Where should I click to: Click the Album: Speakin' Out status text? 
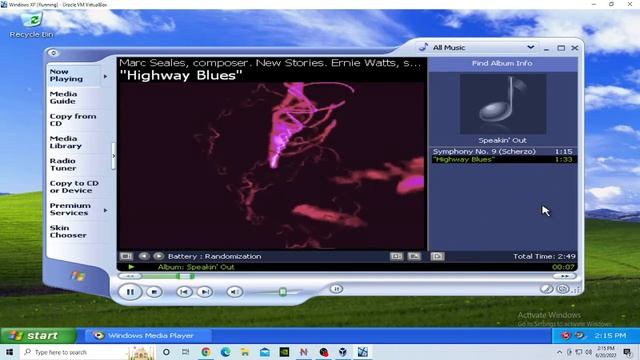196,267
